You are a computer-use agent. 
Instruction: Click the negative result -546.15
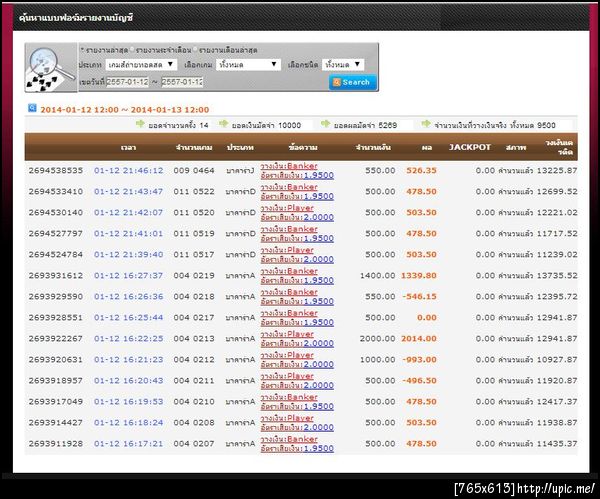[x=419, y=297]
